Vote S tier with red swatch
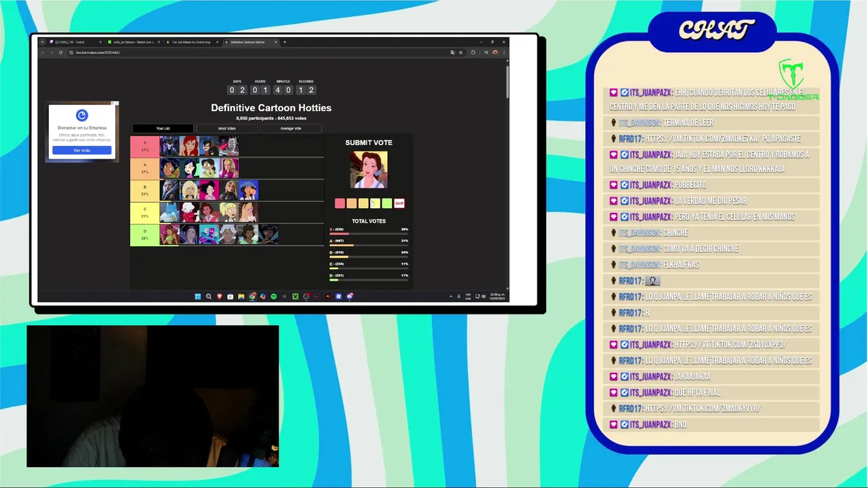The height and width of the screenshot is (488, 868). 340,203
